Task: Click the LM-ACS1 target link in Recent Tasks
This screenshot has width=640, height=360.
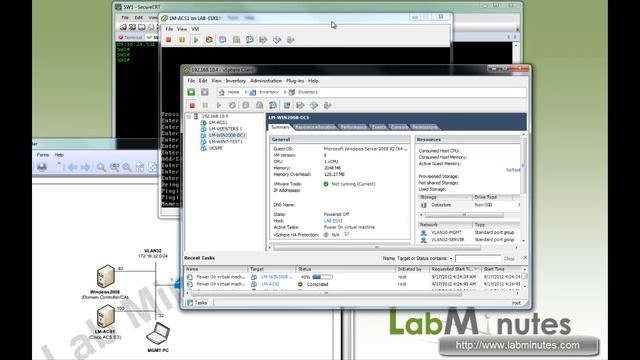Action: [270, 284]
